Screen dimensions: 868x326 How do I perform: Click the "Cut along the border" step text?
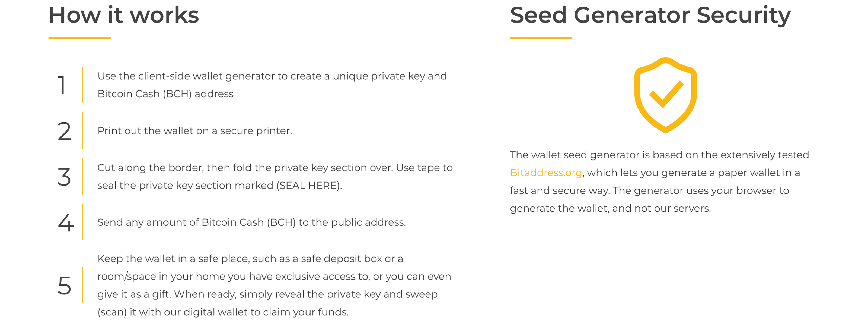point(275,177)
